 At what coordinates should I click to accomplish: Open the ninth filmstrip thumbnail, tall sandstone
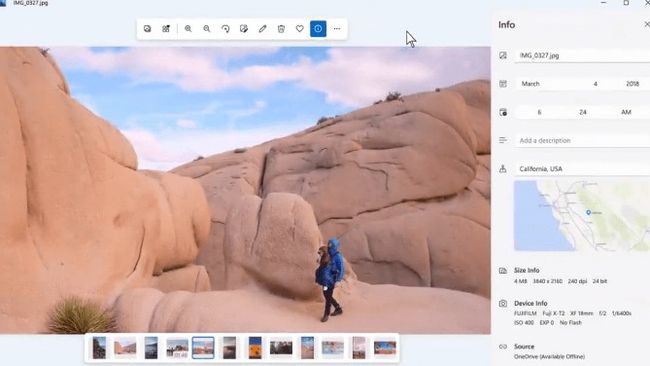click(307, 347)
